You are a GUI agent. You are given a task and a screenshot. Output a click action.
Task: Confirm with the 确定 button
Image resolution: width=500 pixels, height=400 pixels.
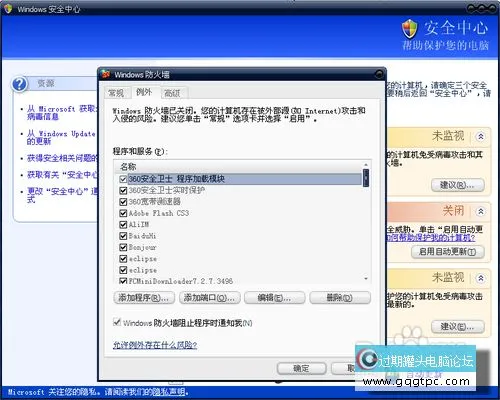tap(301, 368)
